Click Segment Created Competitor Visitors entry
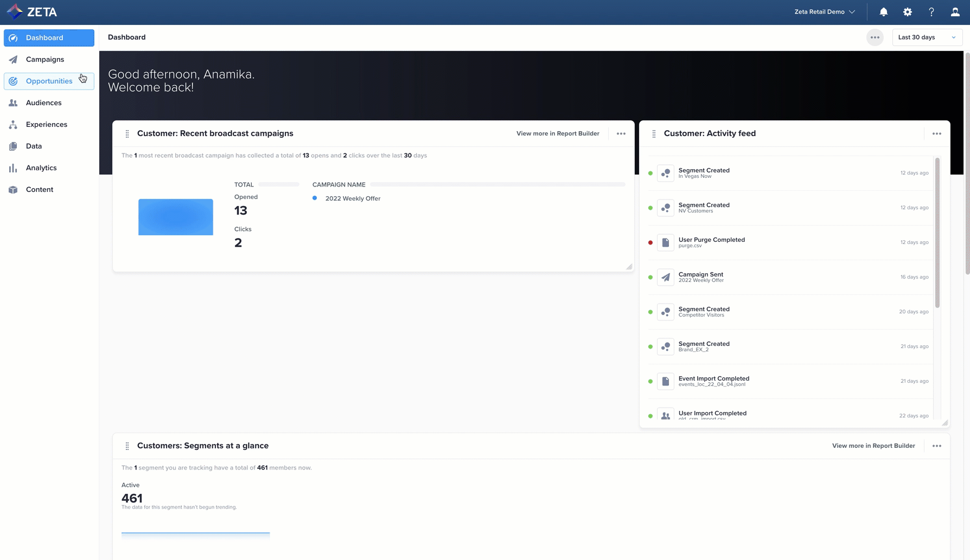The width and height of the screenshot is (970, 560). tap(789, 312)
